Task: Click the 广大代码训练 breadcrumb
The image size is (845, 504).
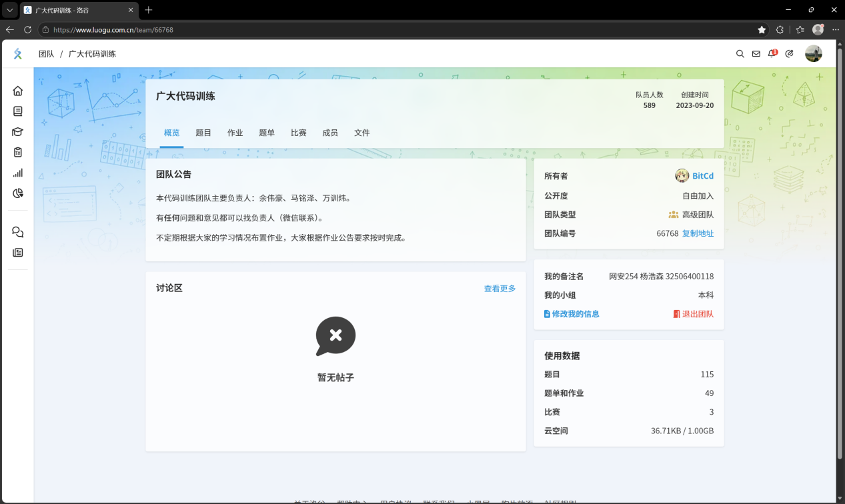Action: (x=92, y=54)
